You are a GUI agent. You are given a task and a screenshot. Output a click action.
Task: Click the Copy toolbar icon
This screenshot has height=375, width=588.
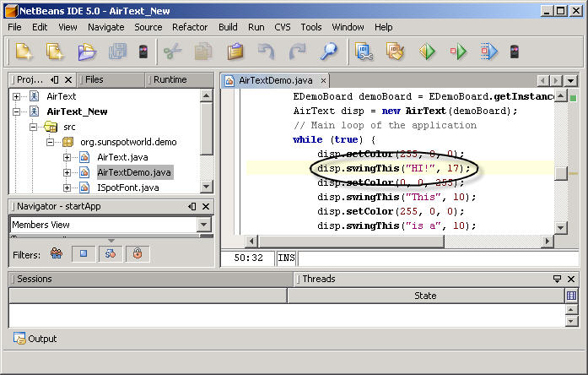[203, 52]
